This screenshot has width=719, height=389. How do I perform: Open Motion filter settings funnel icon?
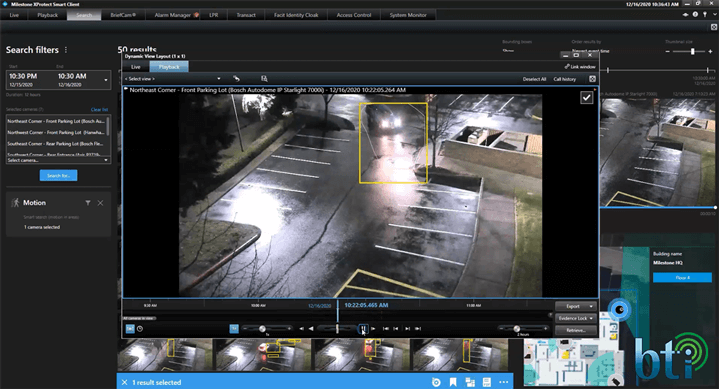pyautogui.click(x=88, y=203)
